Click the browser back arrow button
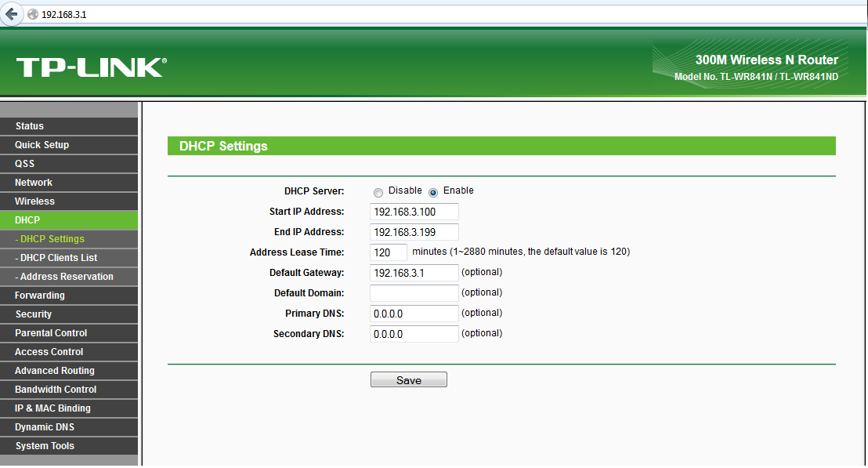 (x=12, y=14)
